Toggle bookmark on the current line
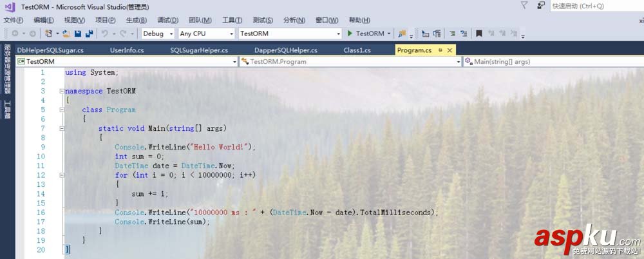Viewport: 644px width, 259px height. (480, 34)
